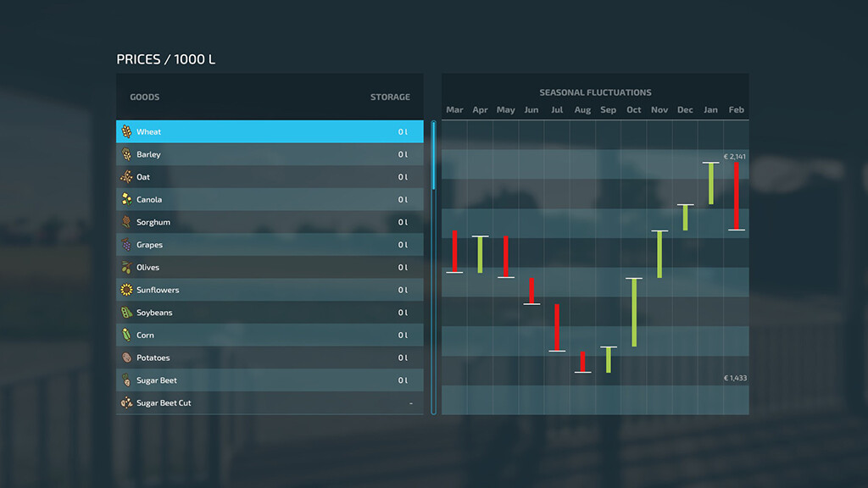Click the Corn cob icon
This screenshot has width=868, height=488.
click(126, 335)
